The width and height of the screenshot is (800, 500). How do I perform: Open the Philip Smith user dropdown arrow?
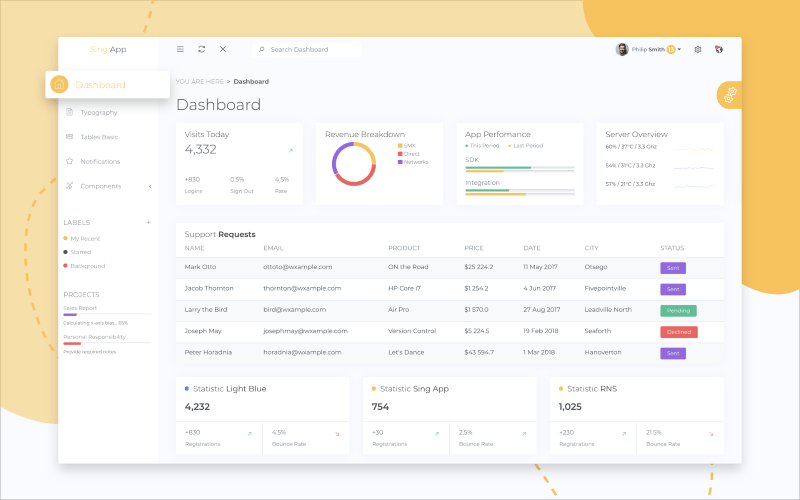[680, 49]
